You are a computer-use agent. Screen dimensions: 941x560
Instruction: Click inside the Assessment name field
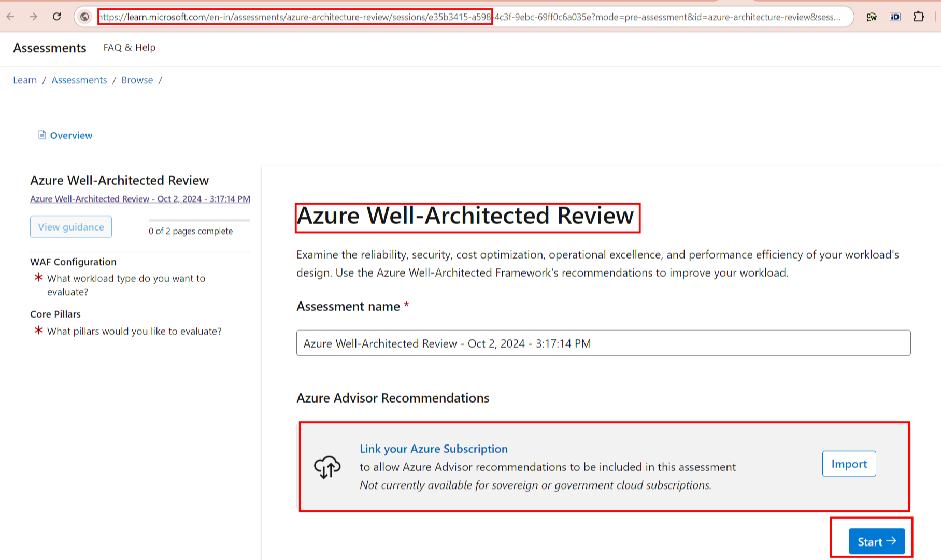(x=603, y=343)
